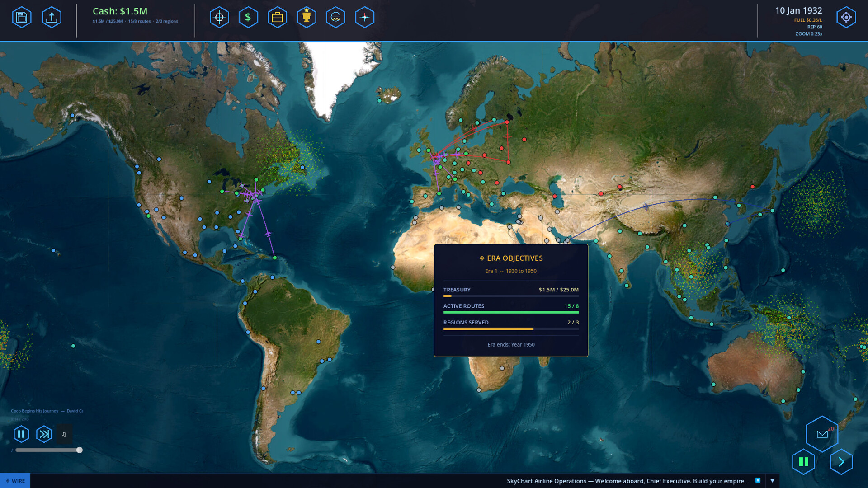This screenshot has height=488, width=868.
Task: Open the mailbox with 20 messages
Action: (x=822, y=434)
